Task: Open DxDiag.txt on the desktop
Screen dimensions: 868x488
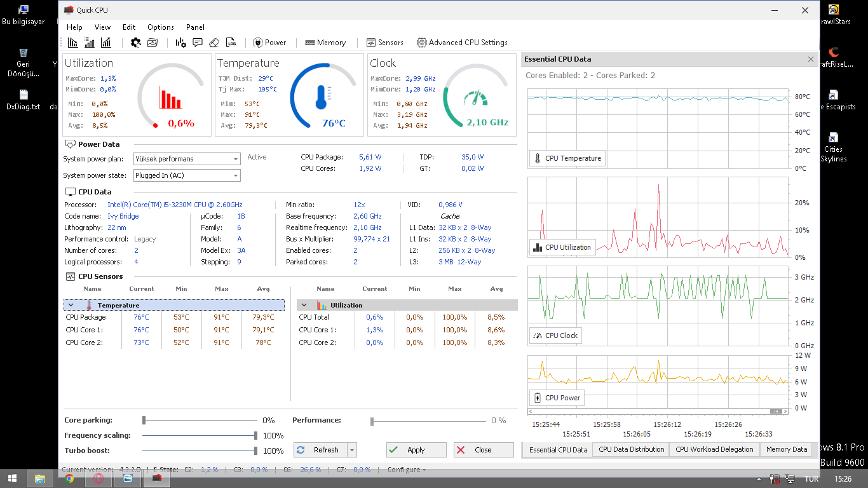Action: pyautogui.click(x=24, y=100)
